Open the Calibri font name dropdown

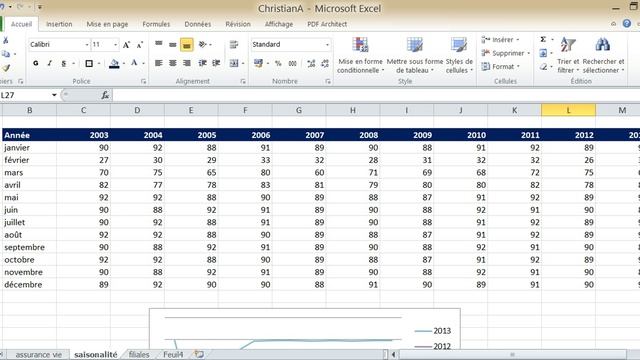87,44
